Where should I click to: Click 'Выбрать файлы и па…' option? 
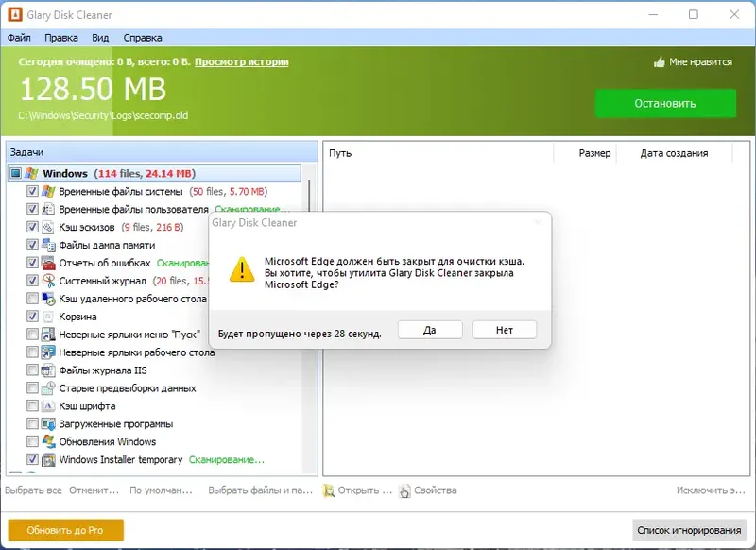[x=261, y=490]
